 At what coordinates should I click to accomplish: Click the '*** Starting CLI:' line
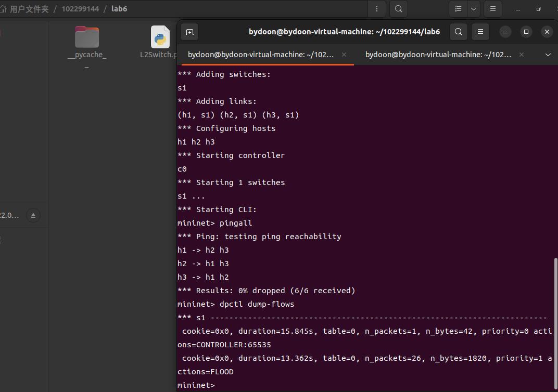[x=217, y=210]
